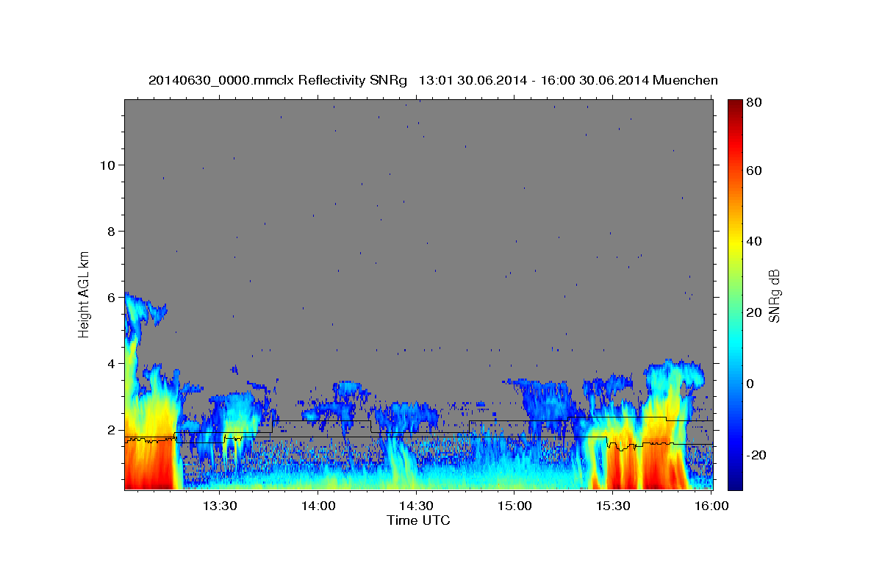Click the height tick label 2
The image size is (882, 588).
111,430
